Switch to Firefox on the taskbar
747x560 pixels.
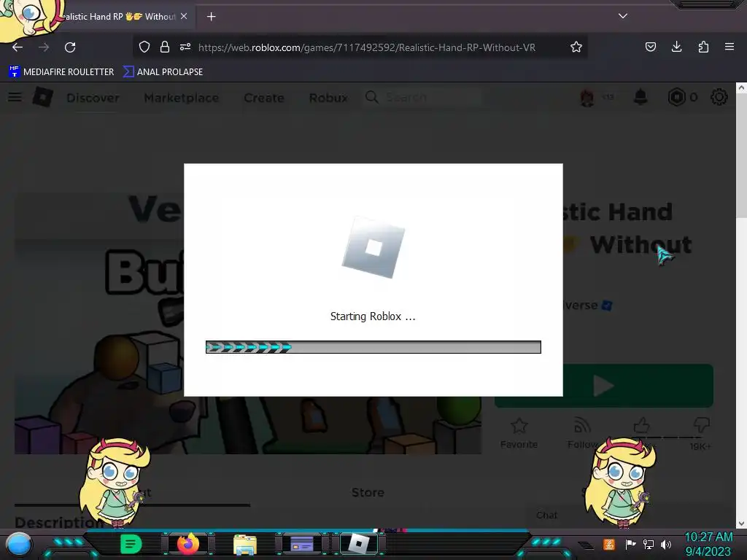click(x=187, y=544)
